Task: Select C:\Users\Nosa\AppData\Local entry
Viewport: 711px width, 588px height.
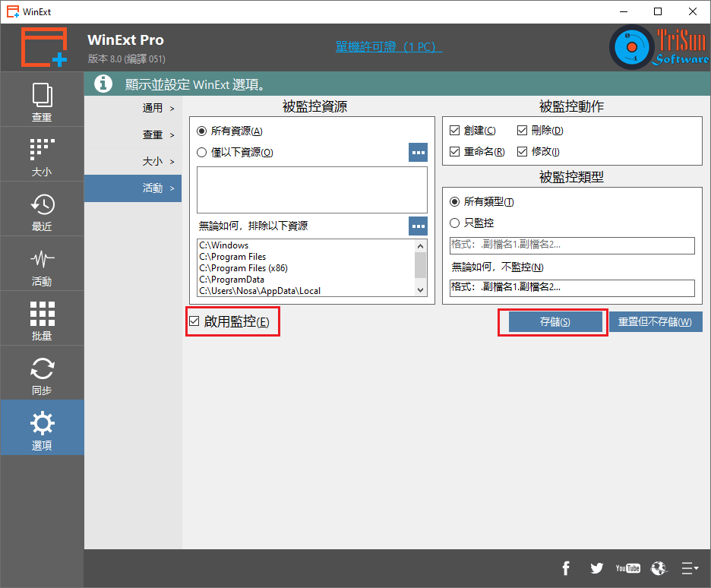Action: coord(260,291)
